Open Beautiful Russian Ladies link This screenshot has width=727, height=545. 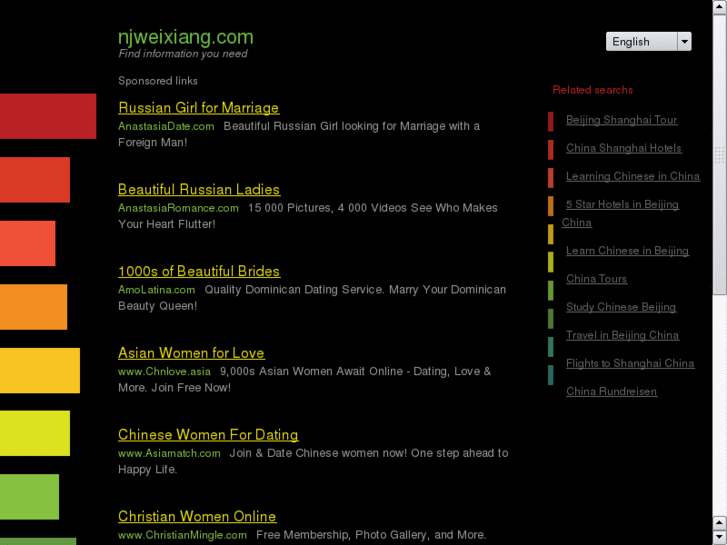[199, 189]
